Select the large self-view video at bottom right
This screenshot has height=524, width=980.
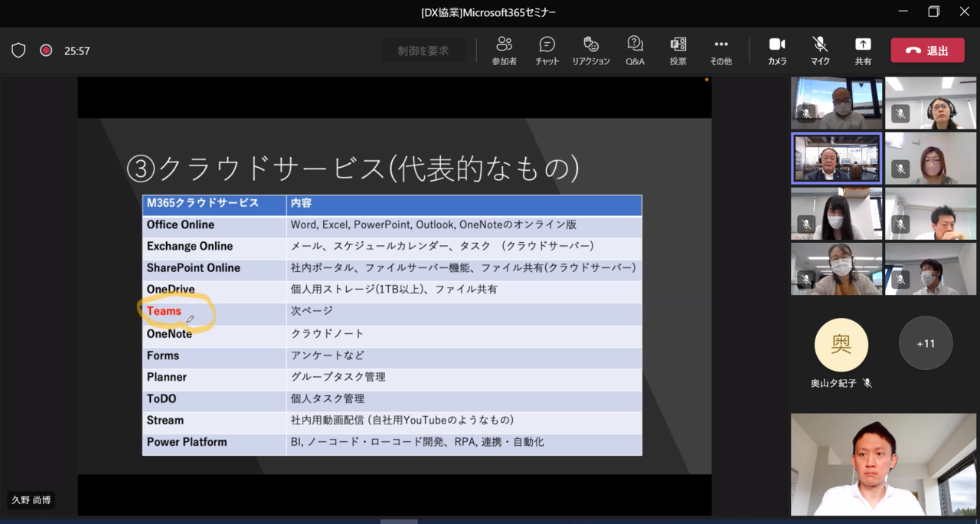coord(884,464)
